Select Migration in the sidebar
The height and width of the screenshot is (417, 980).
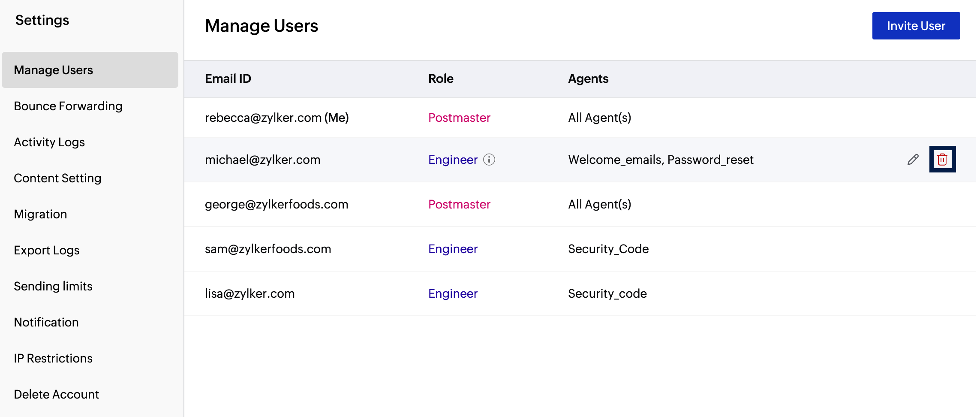tap(40, 214)
